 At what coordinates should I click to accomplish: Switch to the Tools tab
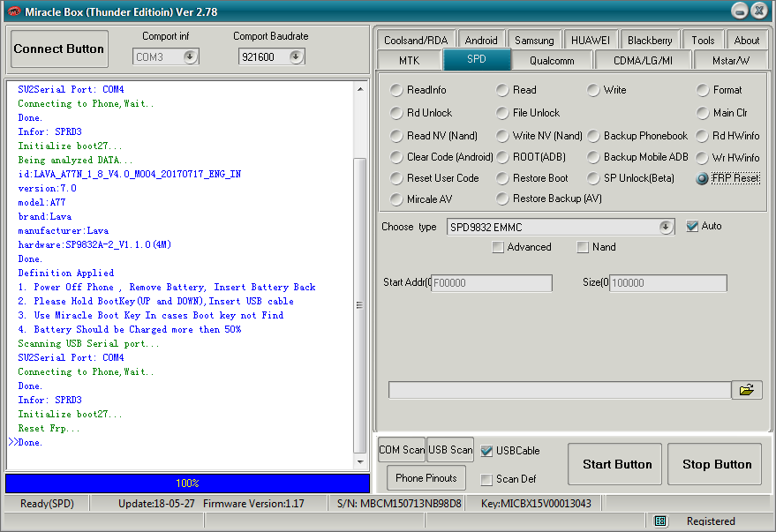click(703, 40)
